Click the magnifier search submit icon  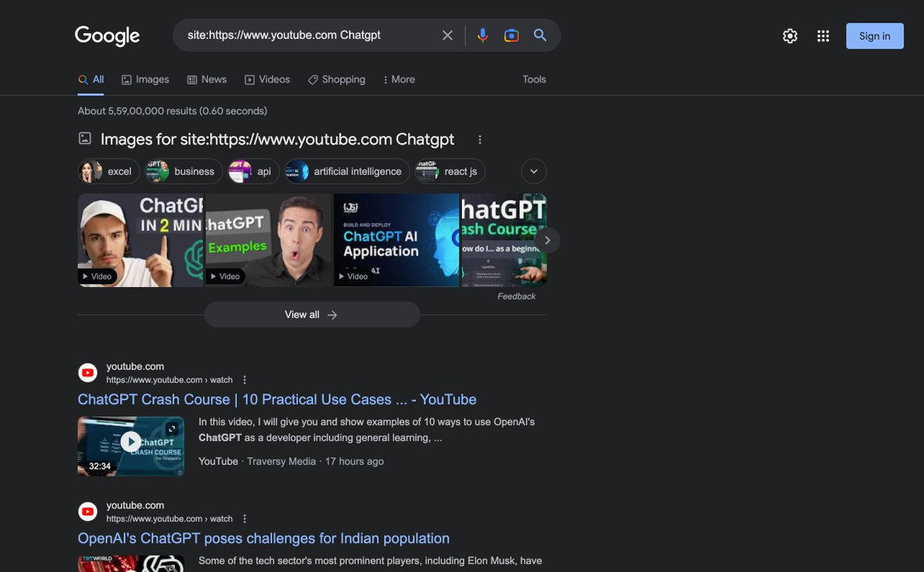540,35
